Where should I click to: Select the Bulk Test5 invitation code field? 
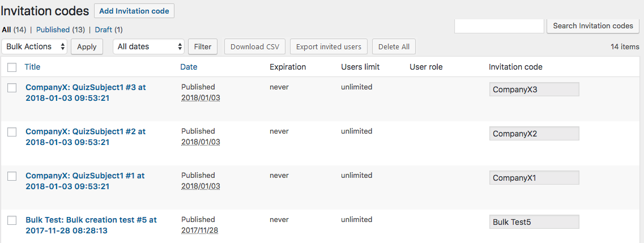tap(534, 223)
